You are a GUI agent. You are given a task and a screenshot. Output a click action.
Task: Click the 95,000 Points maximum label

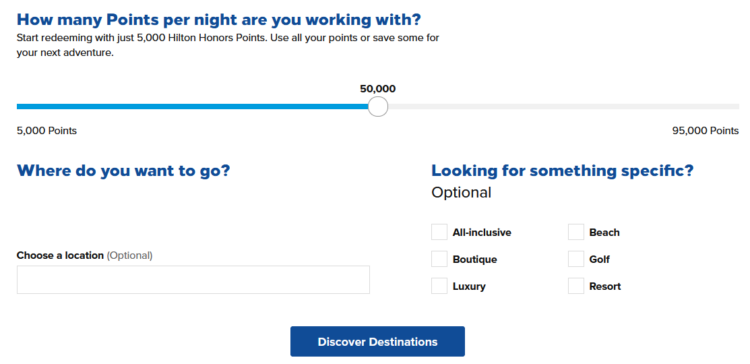click(705, 131)
